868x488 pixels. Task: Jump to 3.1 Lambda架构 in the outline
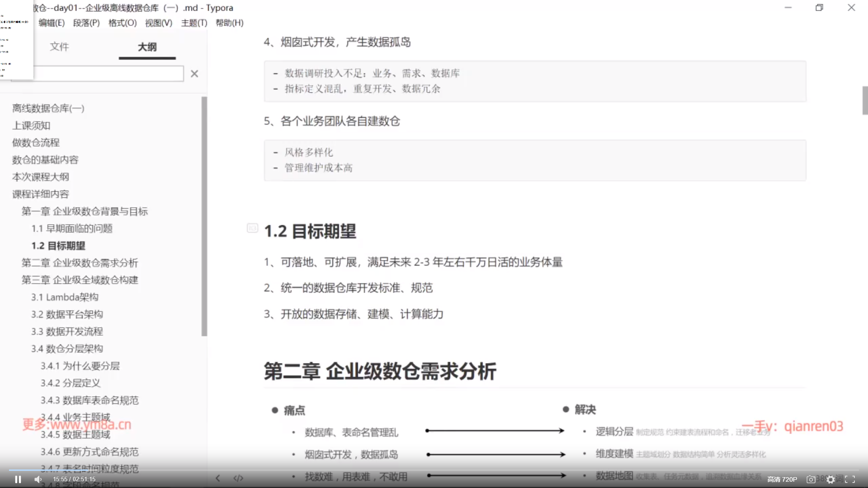coord(65,297)
